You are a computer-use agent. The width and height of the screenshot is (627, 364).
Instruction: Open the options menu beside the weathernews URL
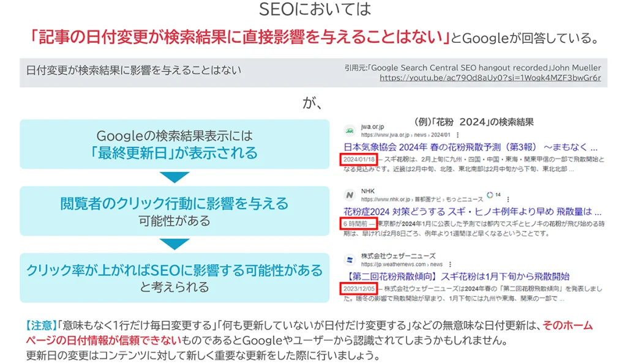click(x=450, y=264)
